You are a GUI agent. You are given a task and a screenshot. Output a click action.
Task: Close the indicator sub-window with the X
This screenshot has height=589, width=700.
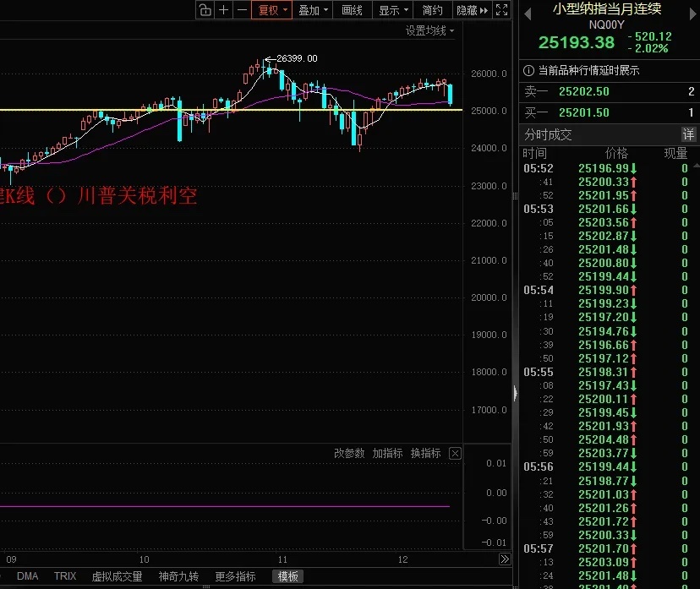(x=455, y=453)
